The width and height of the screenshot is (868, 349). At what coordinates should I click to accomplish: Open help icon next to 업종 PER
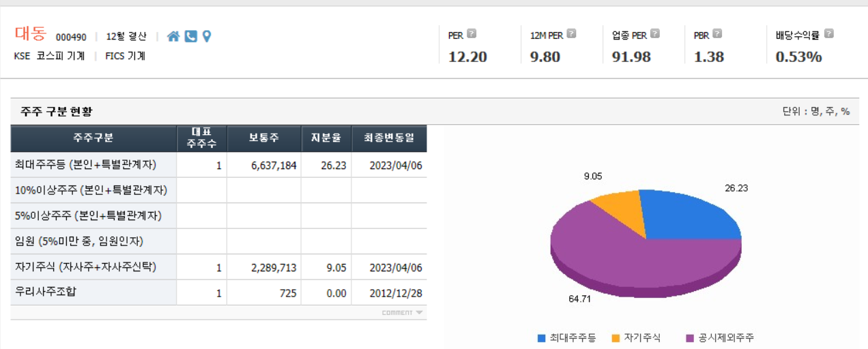(655, 33)
